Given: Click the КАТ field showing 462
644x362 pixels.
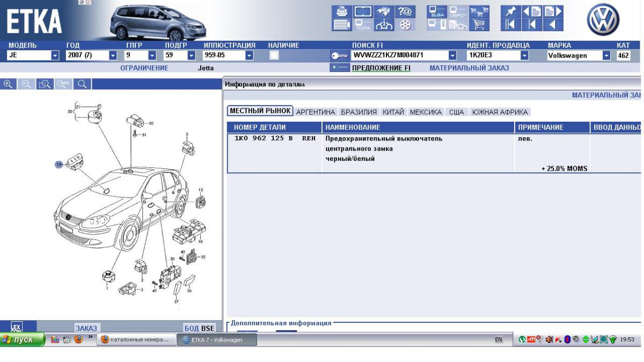Looking at the screenshot, I should (623, 55).
